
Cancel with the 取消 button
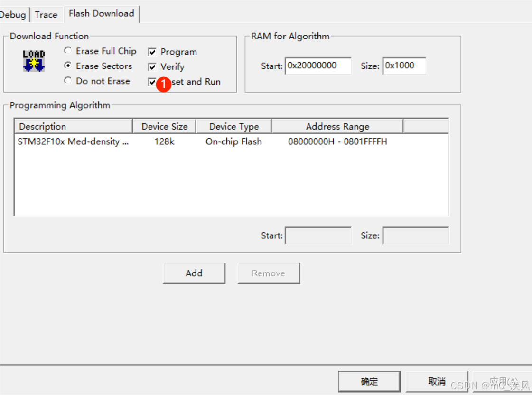(437, 381)
